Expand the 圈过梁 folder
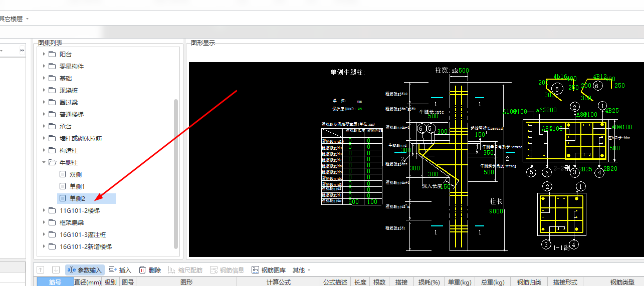 pyautogui.click(x=44, y=102)
